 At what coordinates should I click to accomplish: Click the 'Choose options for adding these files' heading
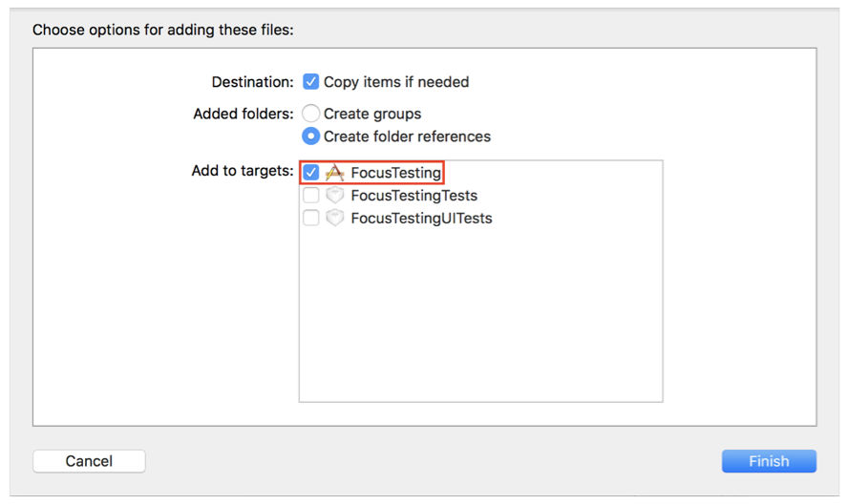163,30
